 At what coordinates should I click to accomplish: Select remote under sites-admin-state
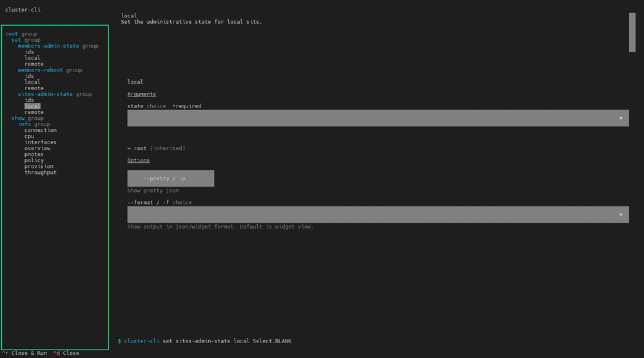[x=34, y=113]
